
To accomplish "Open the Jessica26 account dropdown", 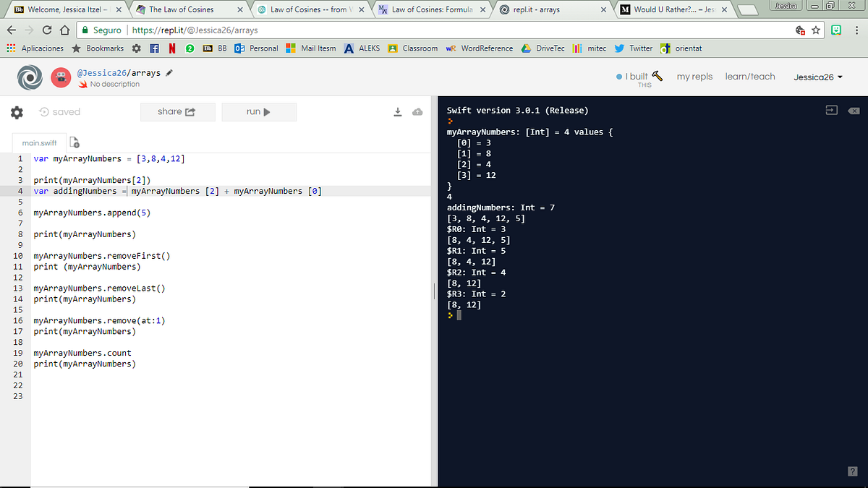I will pyautogui.click(x=817, y=76).
